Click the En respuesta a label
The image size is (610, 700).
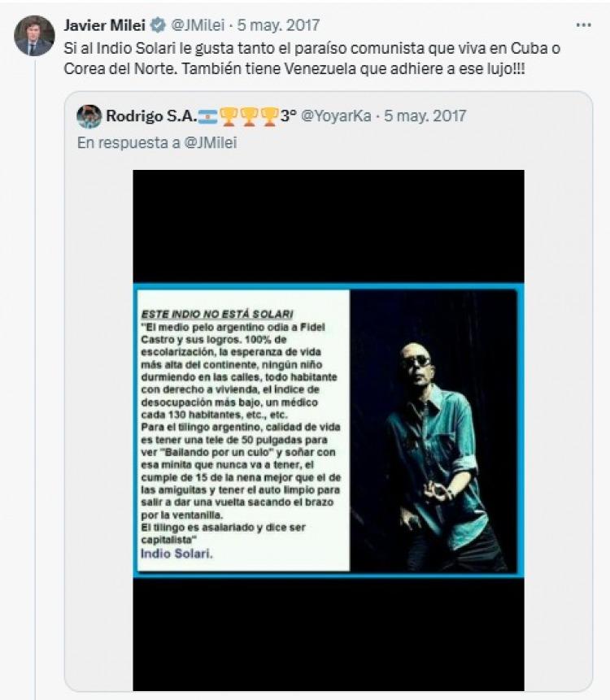(129, 143)
